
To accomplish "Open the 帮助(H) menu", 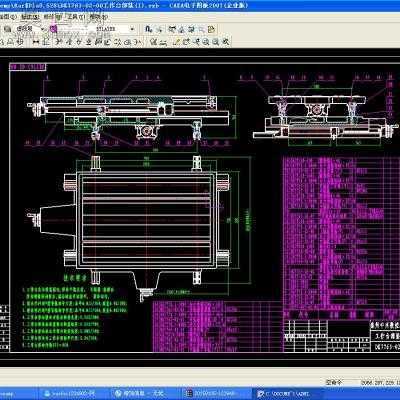I will [x=99, y=16].
